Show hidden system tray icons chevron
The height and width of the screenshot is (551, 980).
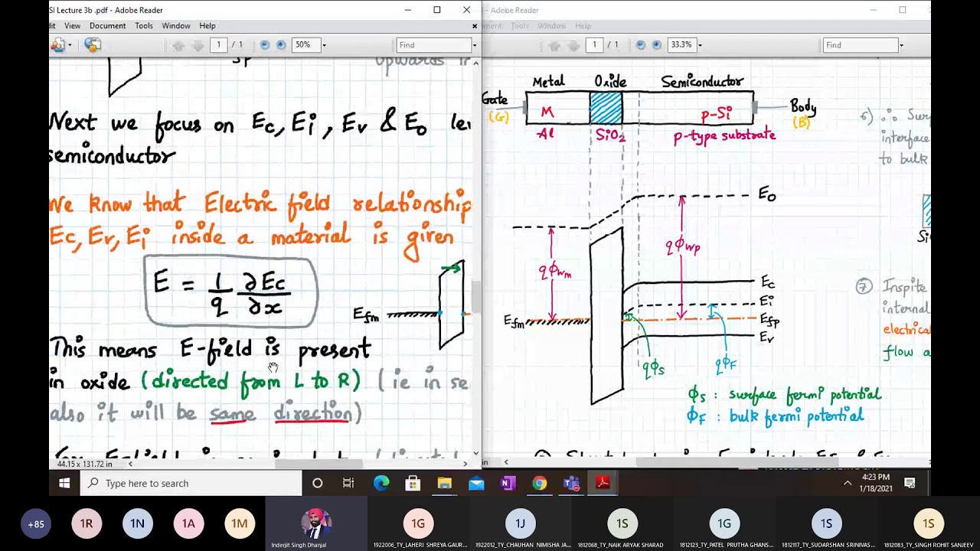848,483
